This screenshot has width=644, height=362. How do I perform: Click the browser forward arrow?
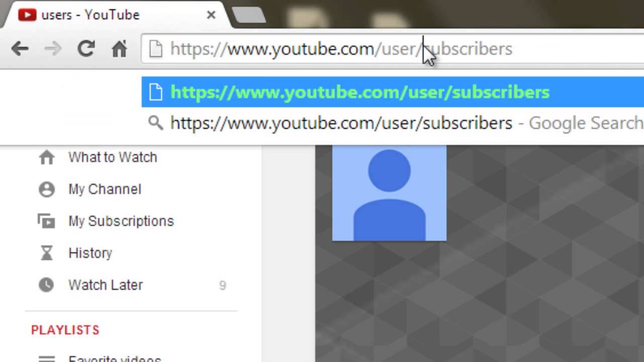(53, 49)
